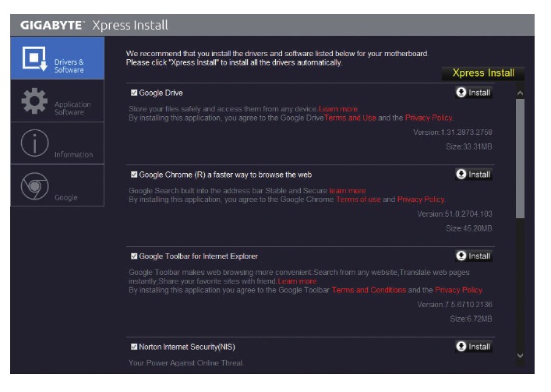Click the download icon beside Google Toolbar Install
This screenshot has height=392, width=551.
461,256
